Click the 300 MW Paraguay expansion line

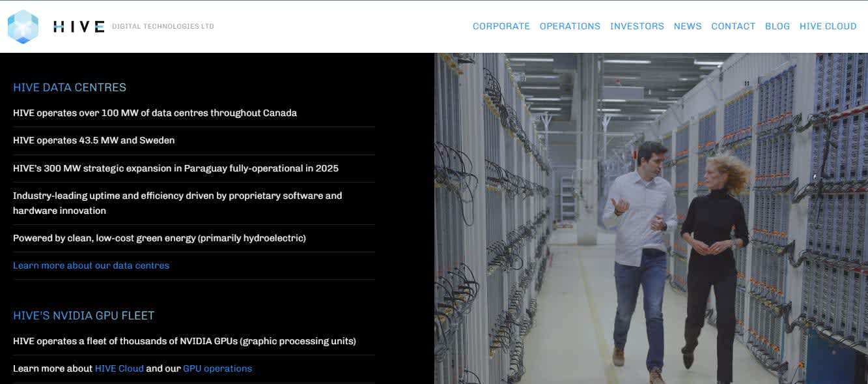pos(176,168)
